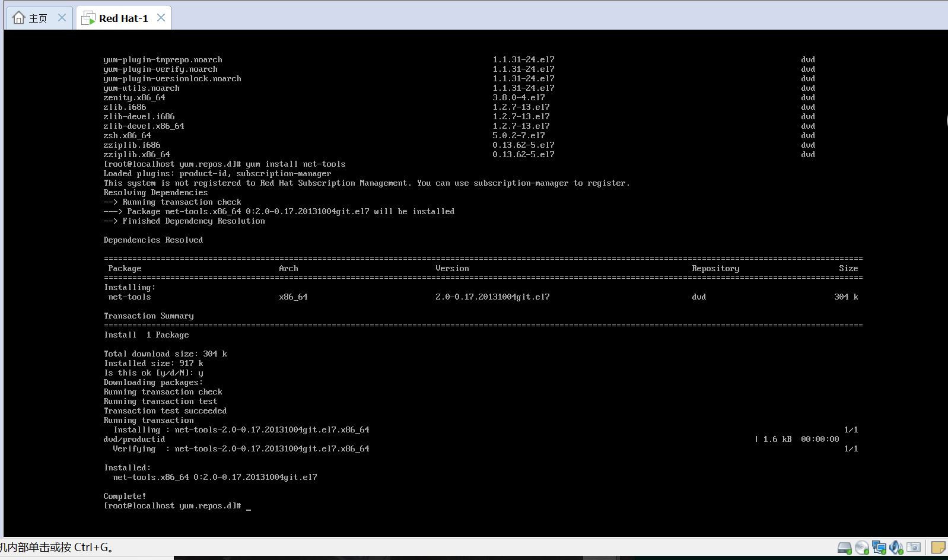This screenshot has width=948, height=560.
Task: Click the house icon on the 主页 tab
Action: (19, 18)
